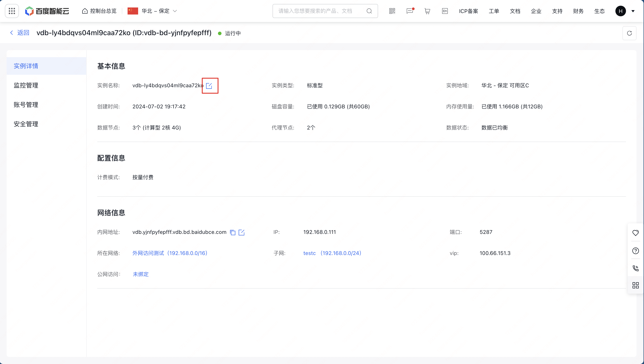Click the heart feedback icon
The image size is (644, 364).
(635, 233)
